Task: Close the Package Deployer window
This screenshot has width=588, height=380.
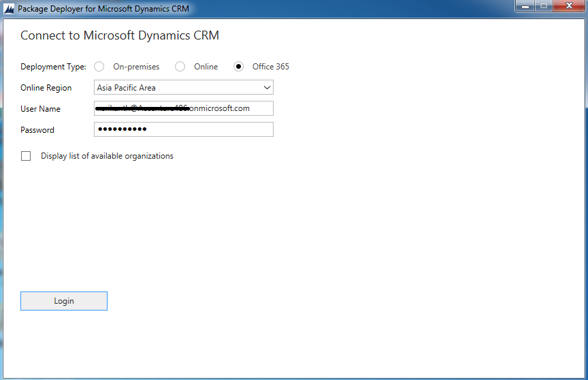Action: [569, 6]
